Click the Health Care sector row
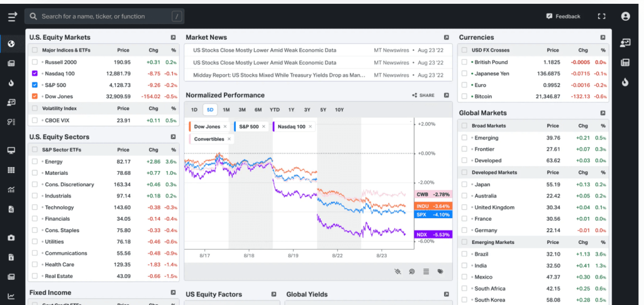644x305 pixels. (x=104, y=265)
